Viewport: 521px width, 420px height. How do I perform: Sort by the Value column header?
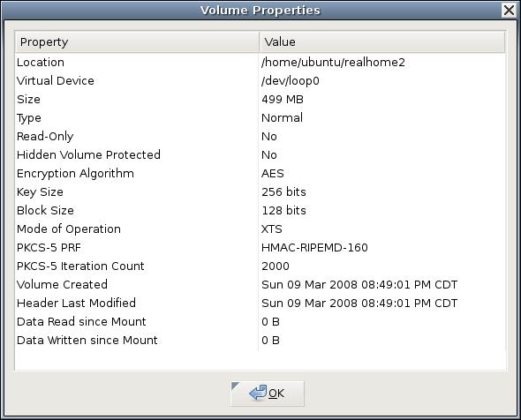(x=381, y=41)
